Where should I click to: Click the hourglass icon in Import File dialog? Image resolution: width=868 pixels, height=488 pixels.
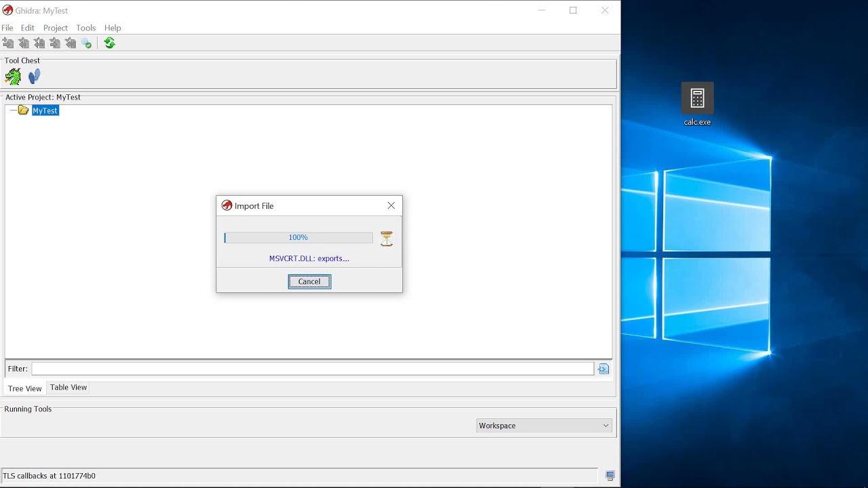coord(387,239)
